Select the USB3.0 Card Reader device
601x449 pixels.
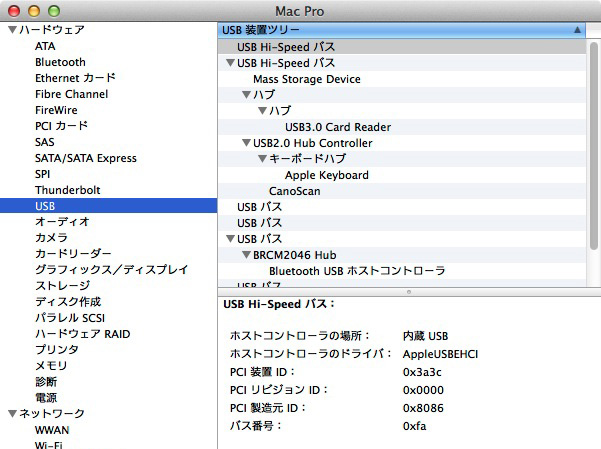point(338,127)
